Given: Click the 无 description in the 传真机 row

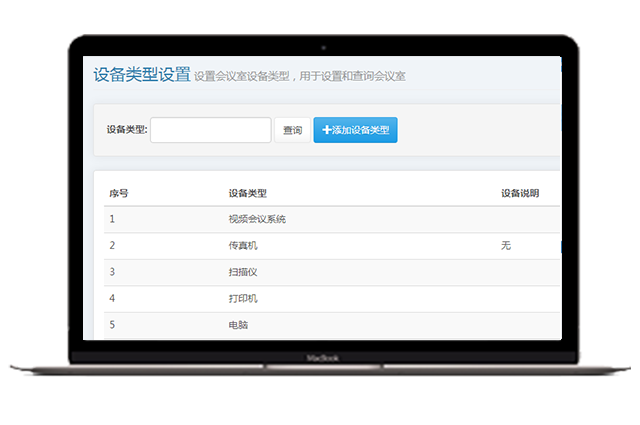Looking at the screenshot, I should pyautogui.click(x=505, y=245).
